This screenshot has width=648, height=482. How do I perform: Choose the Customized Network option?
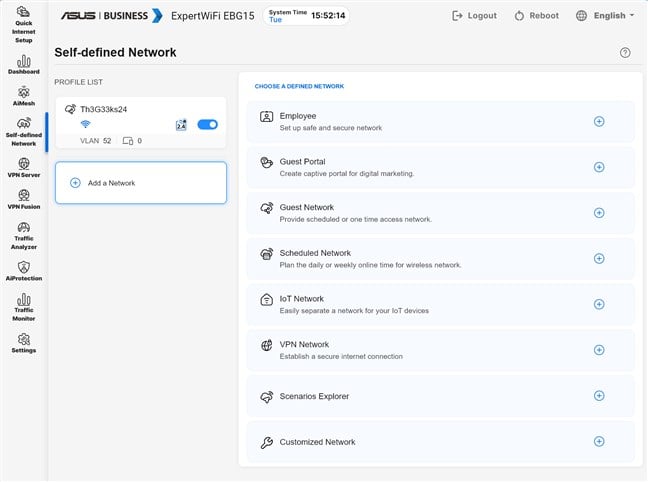pos(440,442)
